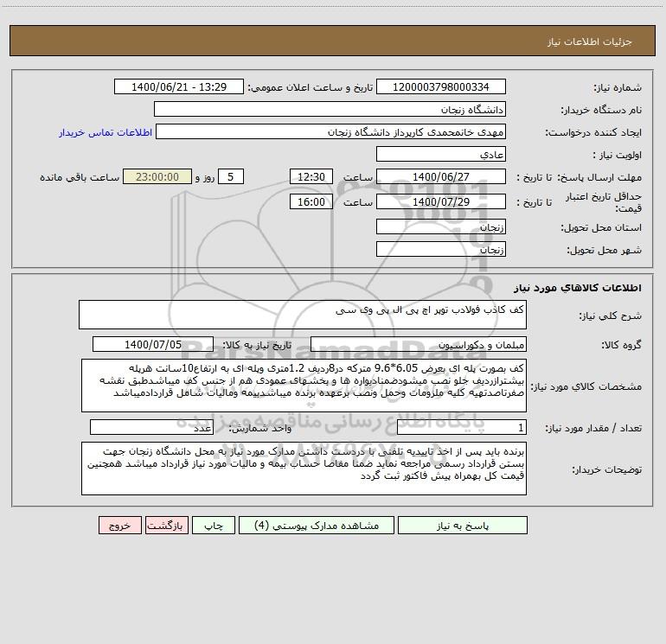Click the deadline time field 12:30

click(311, 176)
